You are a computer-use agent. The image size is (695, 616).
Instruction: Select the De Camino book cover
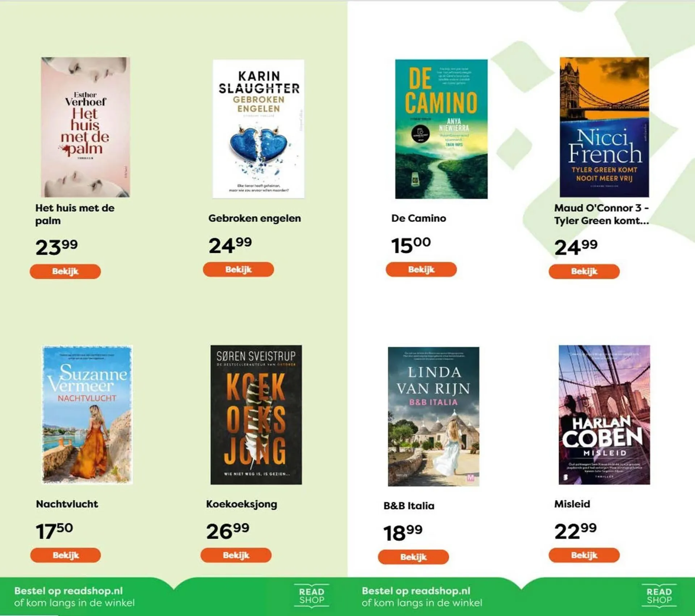(441, 129)
